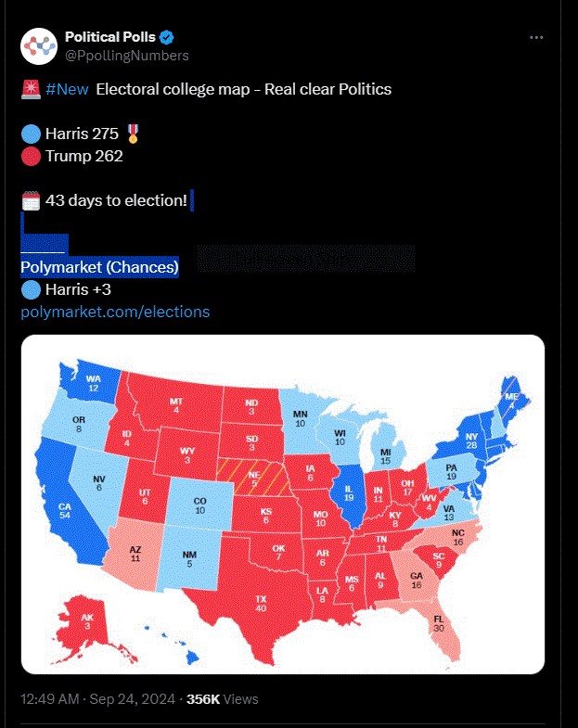Click the Political Polls profile avatar
Viewport: 578px width, 728px height.
[x=38, y=45]
